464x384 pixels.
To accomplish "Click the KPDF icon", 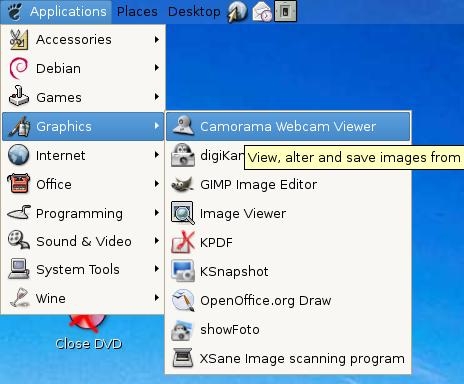I will 183,242.
